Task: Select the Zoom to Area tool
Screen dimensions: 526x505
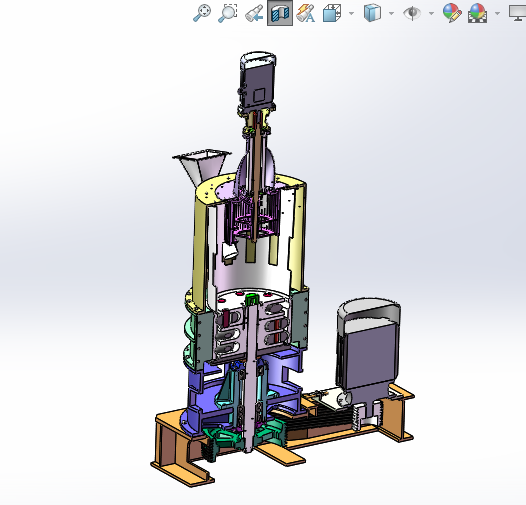Action: [x=228, y=13]
